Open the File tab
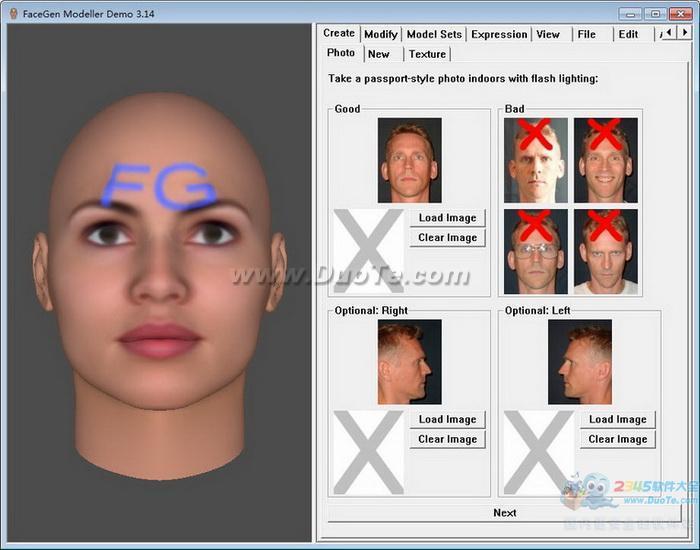The height and width of the screenshot is (550, 700). click(586, 34)
